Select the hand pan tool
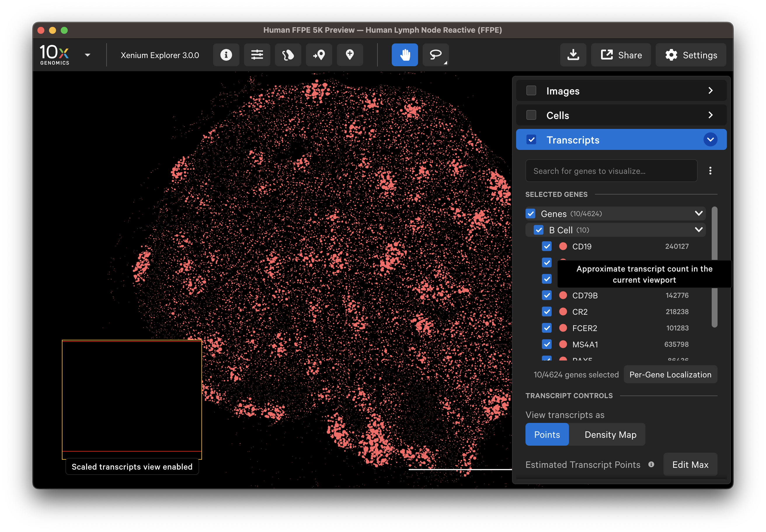The width and height of the screenshot is (766, 532). pyautogui.click(x=405, y=55)
